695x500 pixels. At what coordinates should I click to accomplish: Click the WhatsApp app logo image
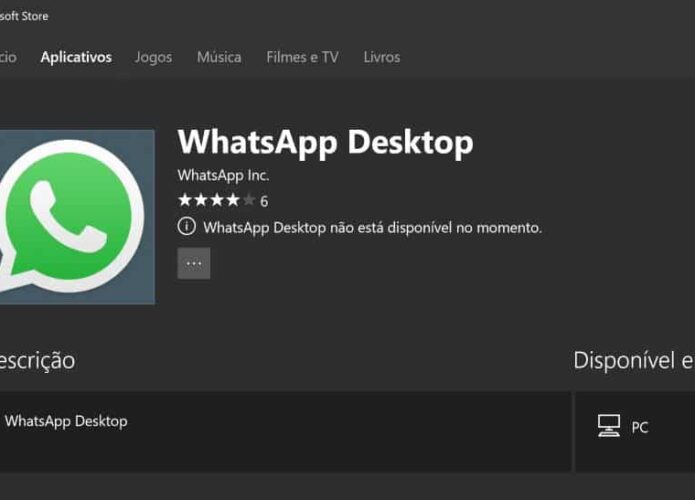[x=77, y=217]
